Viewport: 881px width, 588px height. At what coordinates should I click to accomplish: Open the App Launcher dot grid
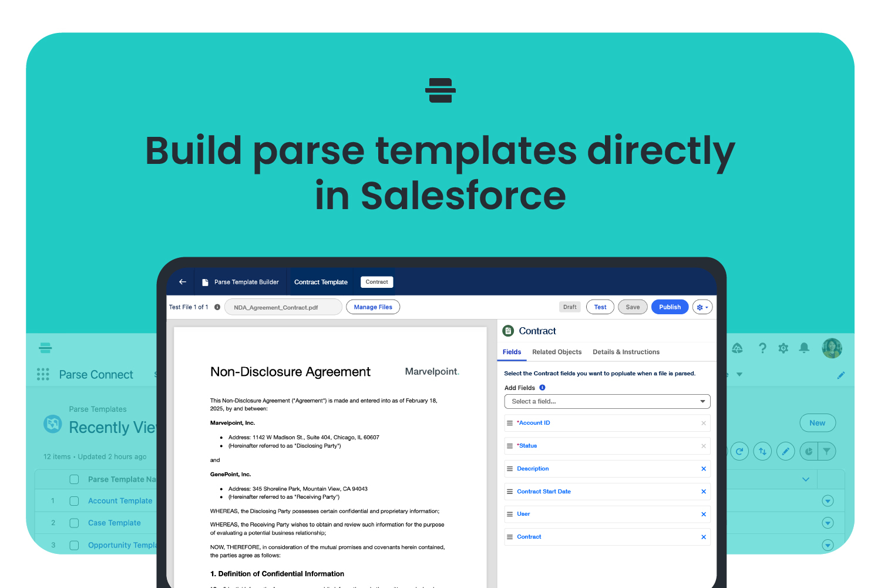tap(43, 374)
